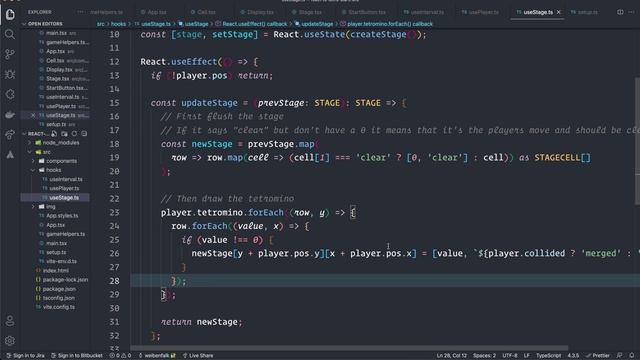640x360 pixels.
Task: Click the hooks breadcrumb segment
Action: (118, 24)
